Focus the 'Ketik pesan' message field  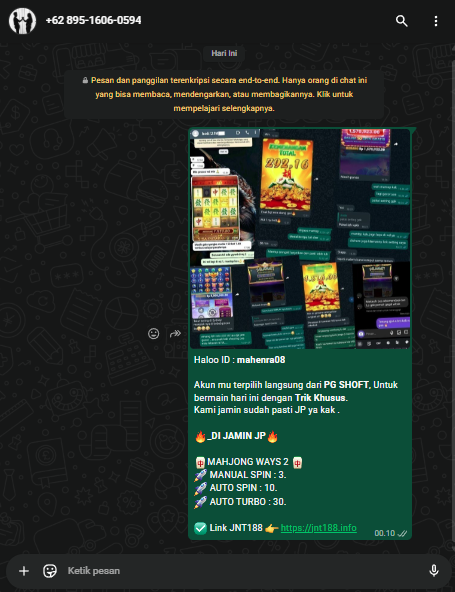click(x=242, y=570)
